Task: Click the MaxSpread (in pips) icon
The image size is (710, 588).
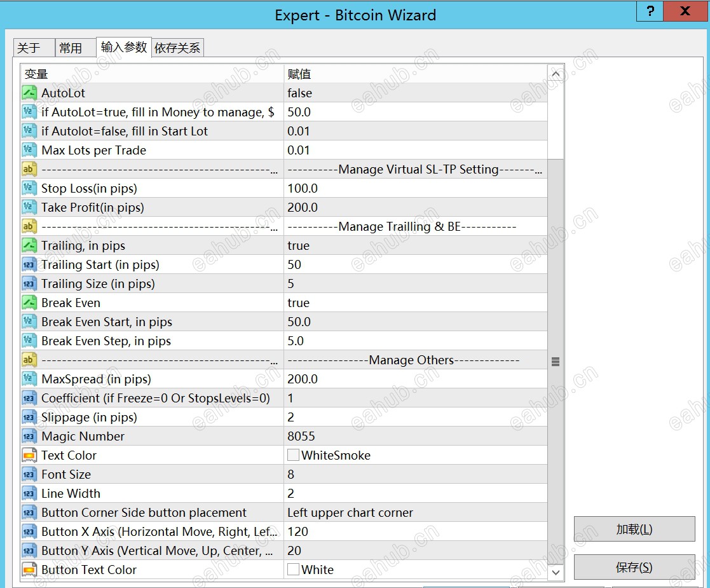Action: click(29, 379)
